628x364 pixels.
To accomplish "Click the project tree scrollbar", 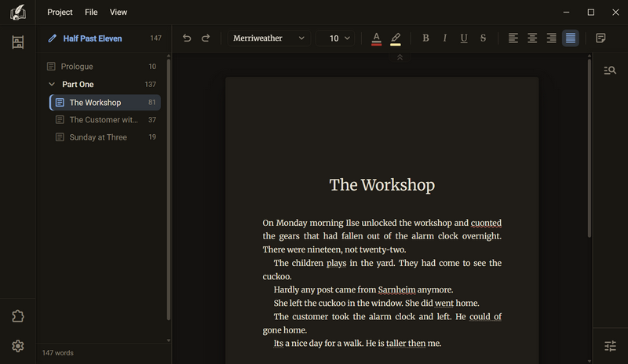I will coord(169,189).
